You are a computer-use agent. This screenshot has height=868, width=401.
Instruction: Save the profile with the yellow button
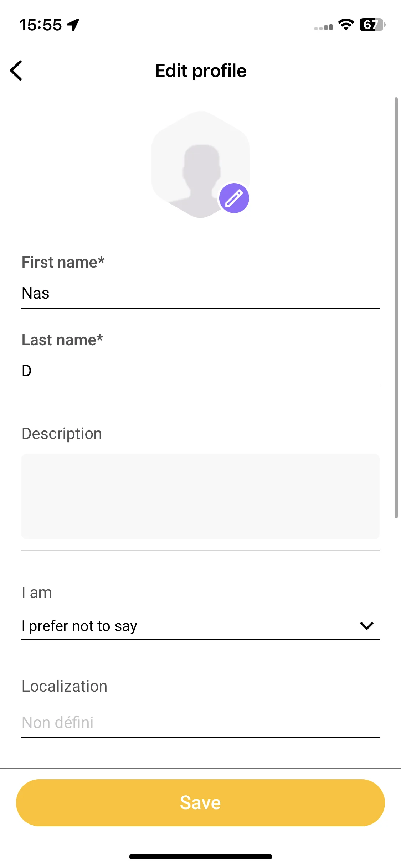(200, 803)
